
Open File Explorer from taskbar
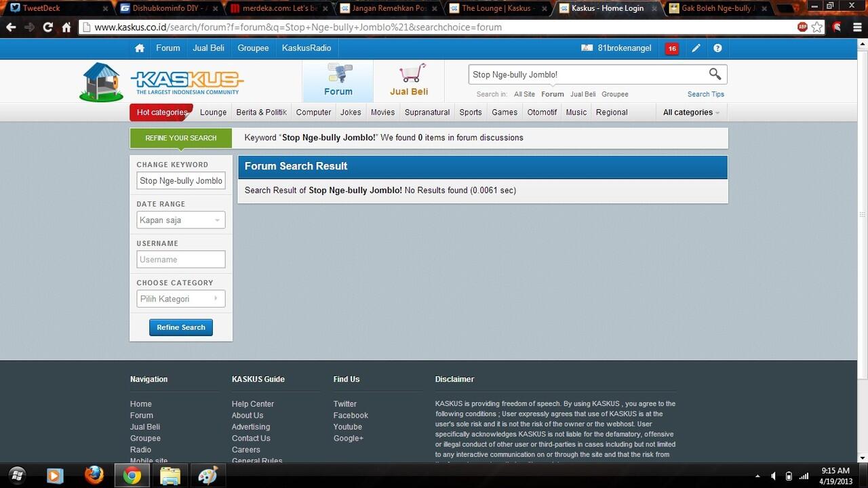pos(170,475)
